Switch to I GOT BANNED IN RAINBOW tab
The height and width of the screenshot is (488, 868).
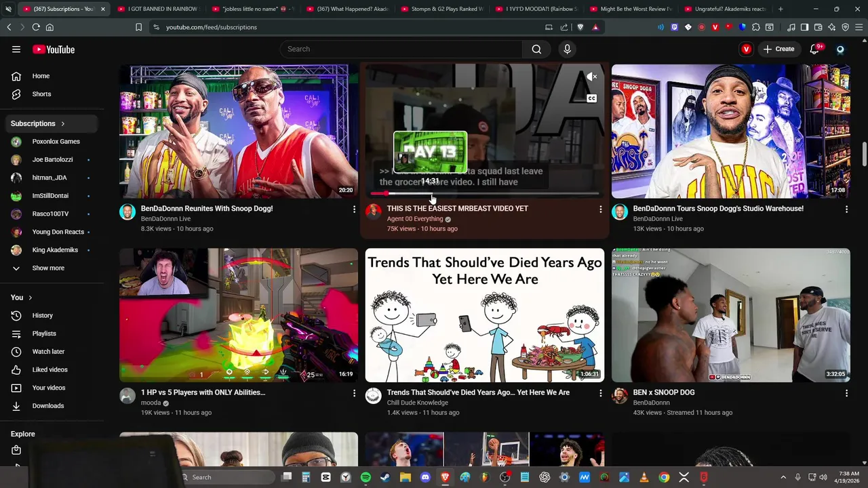158,9
